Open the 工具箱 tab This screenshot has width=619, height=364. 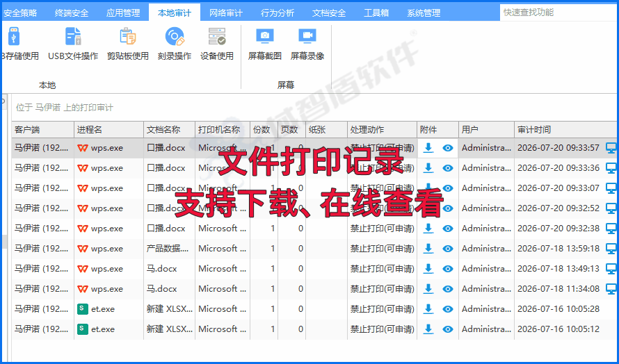(376, 13)
